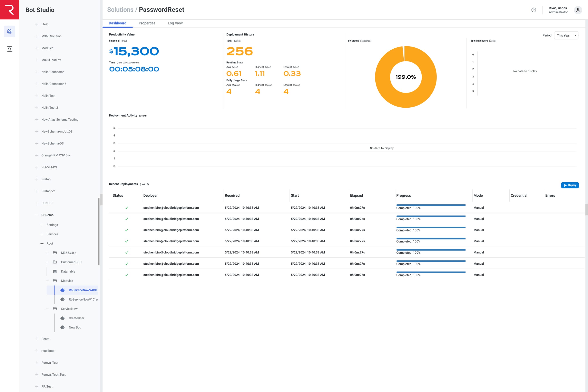Open the help question mark icon
Viewport: 588px width, 392px height.
533,10
